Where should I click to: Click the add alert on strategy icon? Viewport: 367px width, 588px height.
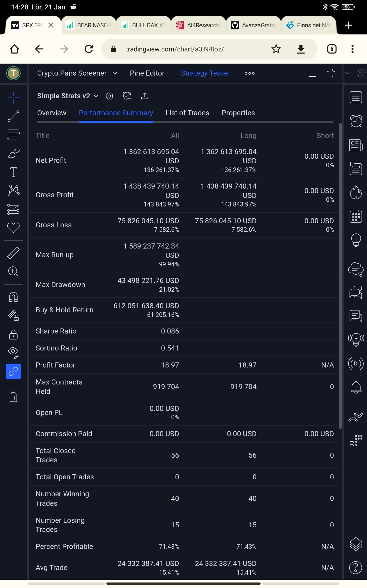pyautogui.click(x=127, y=96)
